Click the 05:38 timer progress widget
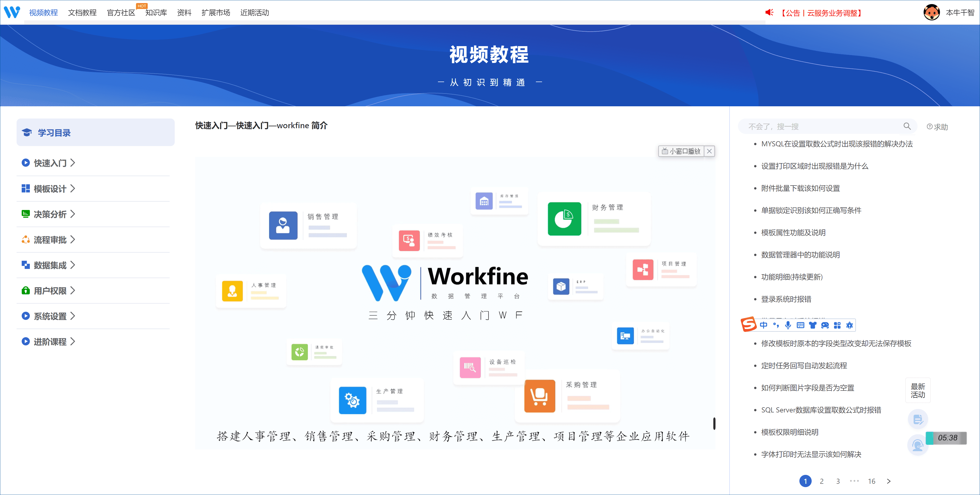The height and width of the screenshot is (495, 980). (x=946, y=438)
